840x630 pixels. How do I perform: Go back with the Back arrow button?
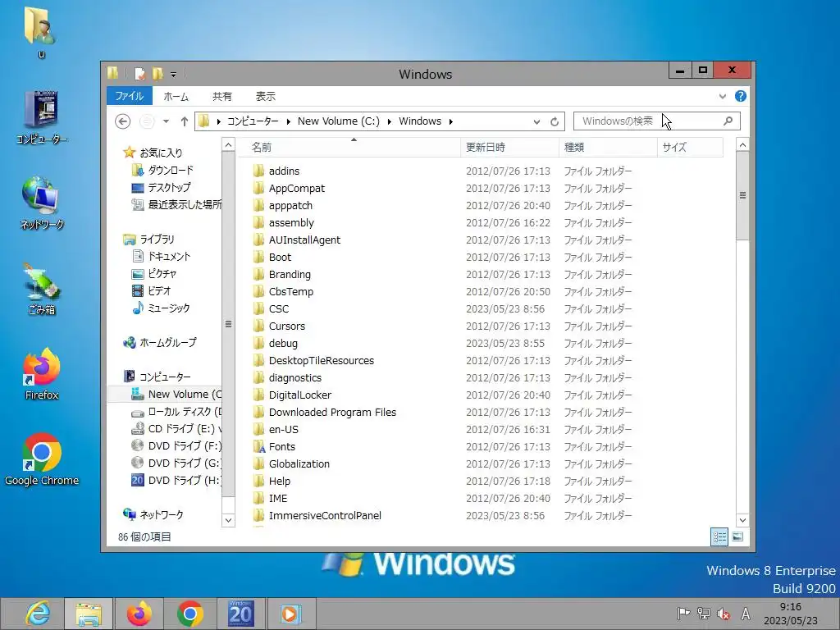(x=123, y=121)
